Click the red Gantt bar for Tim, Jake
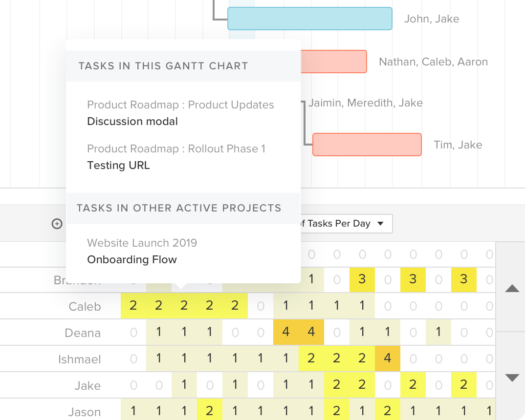This screenshot has height=420, width=525. point(367,145)
